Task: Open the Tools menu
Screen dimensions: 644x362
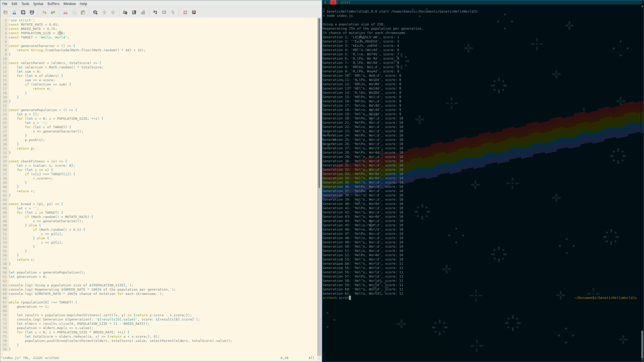Action: 25,4
